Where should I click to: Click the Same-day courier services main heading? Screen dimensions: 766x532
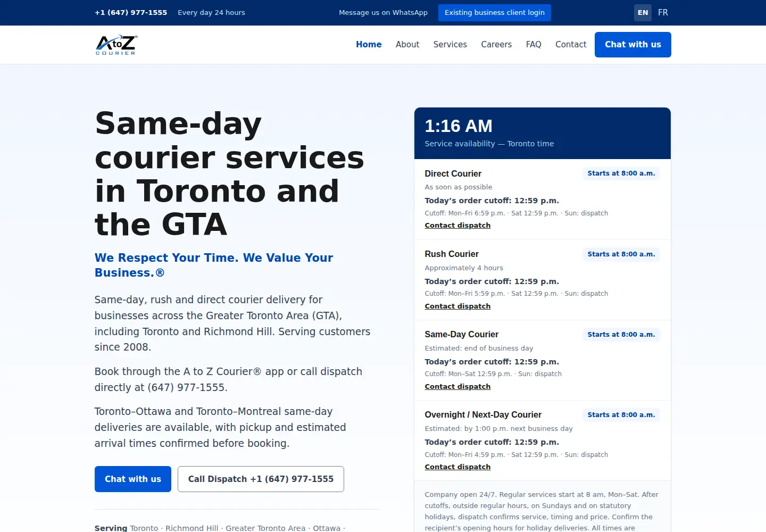[x=229, y=174]
